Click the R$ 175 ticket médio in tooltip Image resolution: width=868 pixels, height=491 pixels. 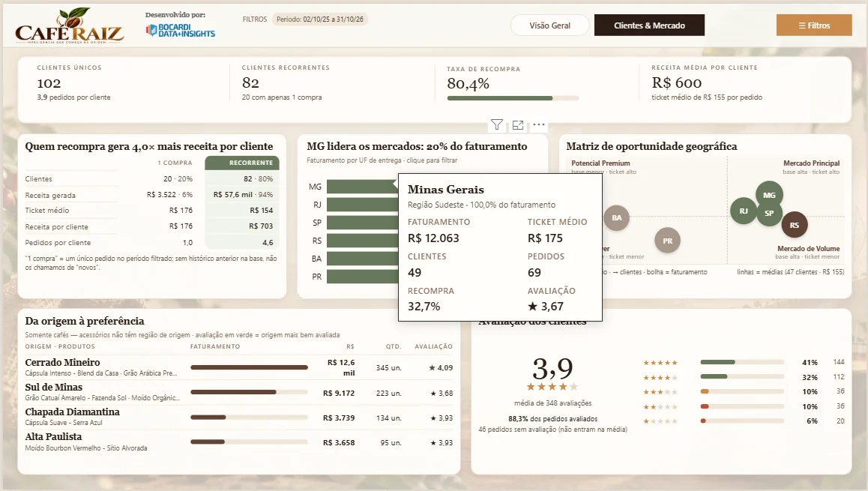point(545,238)
